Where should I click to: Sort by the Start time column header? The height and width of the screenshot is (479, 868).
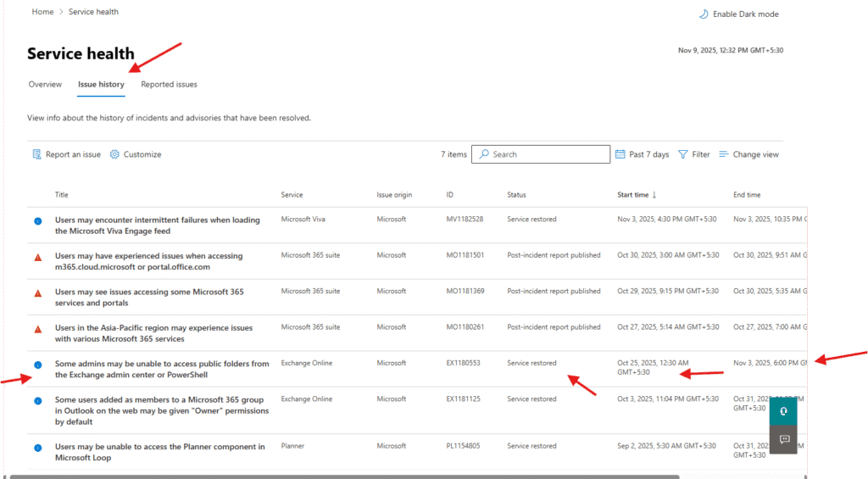click(636, 195)
